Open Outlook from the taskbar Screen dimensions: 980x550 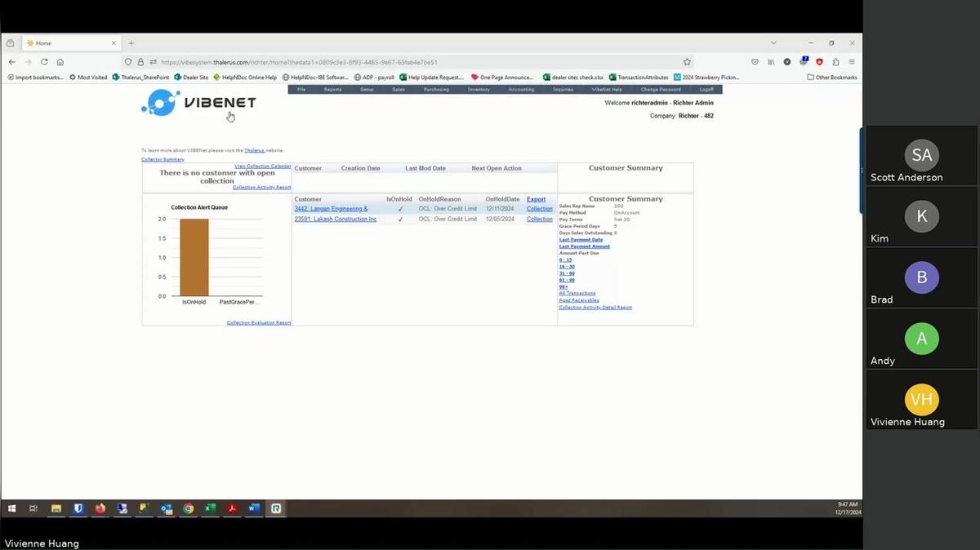click(167, 508)
